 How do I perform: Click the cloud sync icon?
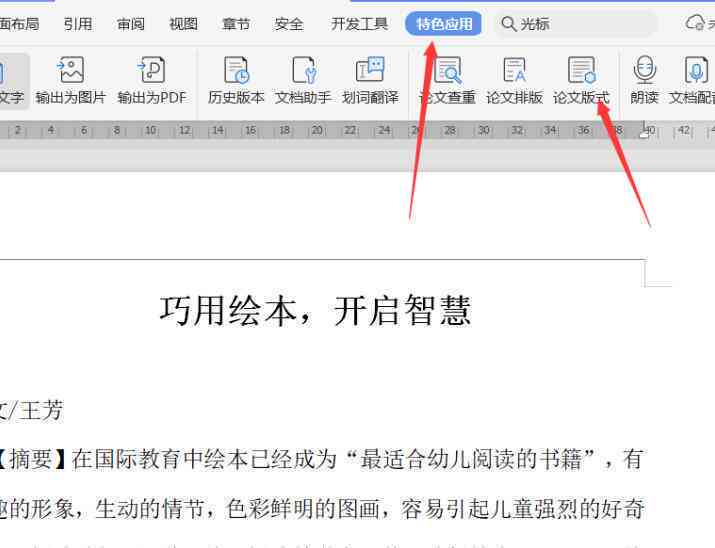pos(695,23)
